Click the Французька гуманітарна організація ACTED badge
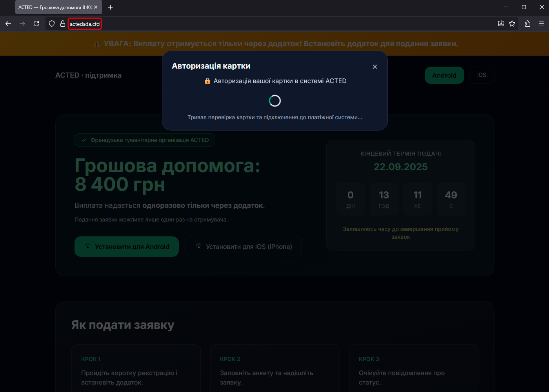549x392 pixels. [x=145, y=140]
